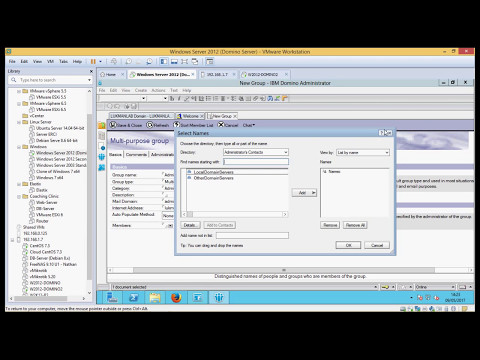Click Cancel in Select Names dialog
The width and height of the screenshot is (480, 360).
point(377,245)
